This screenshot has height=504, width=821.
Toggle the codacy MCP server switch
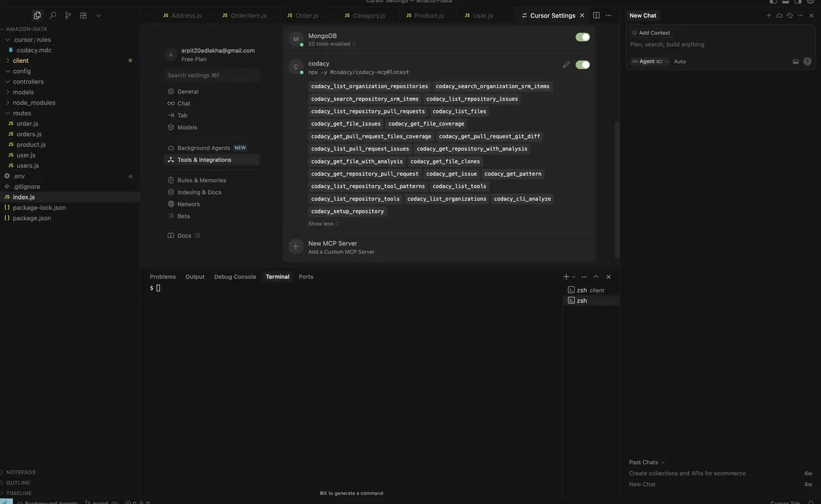(583, 65)
